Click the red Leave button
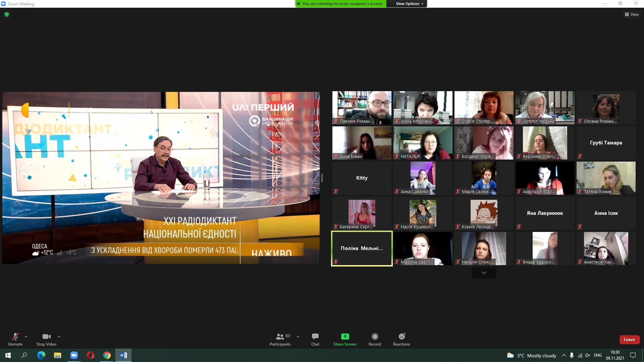This screenshot has height=362, width=644. [x=629, y=340]
